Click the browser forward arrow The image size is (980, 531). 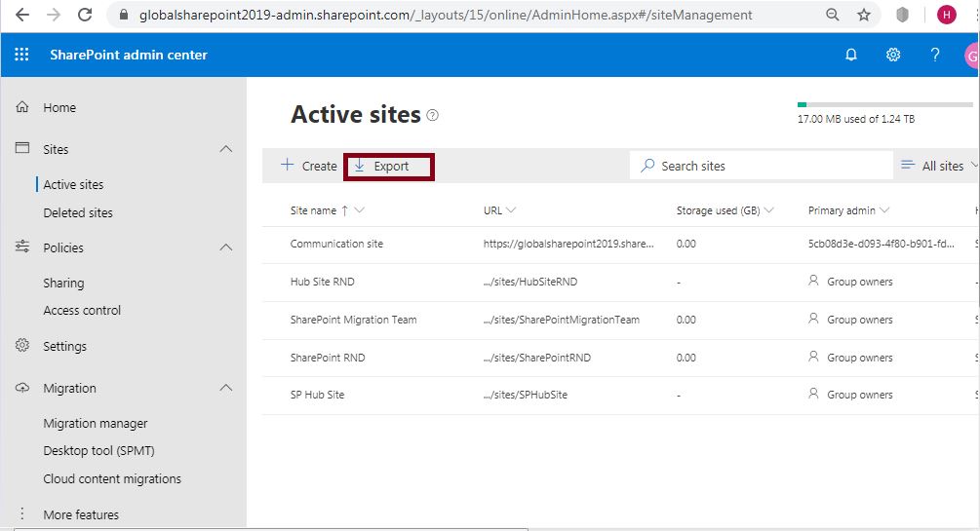54,15
